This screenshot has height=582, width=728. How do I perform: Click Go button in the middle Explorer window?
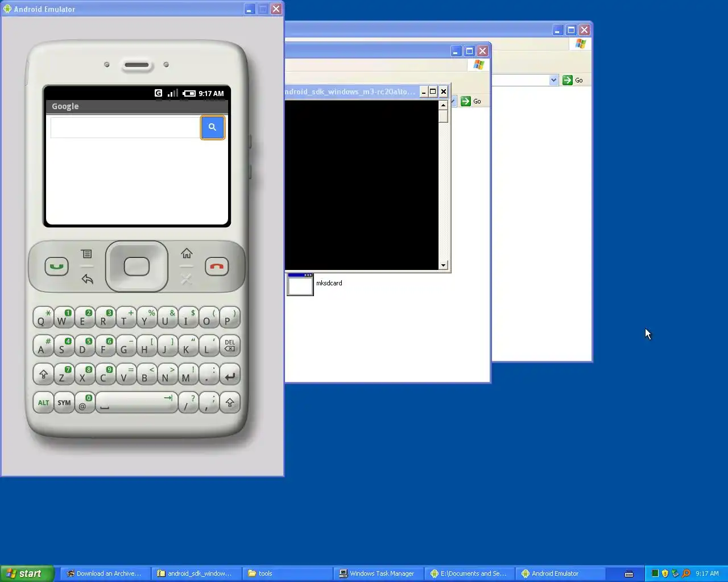click(x=471, y=101)
